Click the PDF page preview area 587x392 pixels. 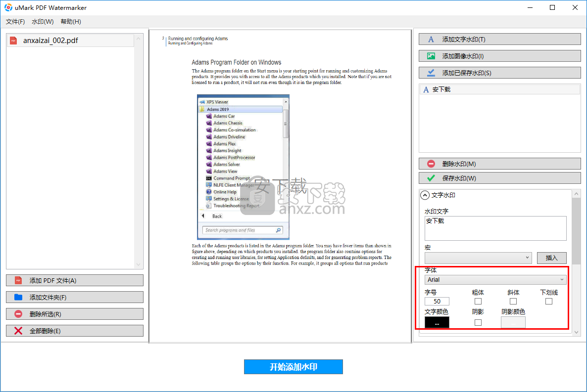click(281, 186)
